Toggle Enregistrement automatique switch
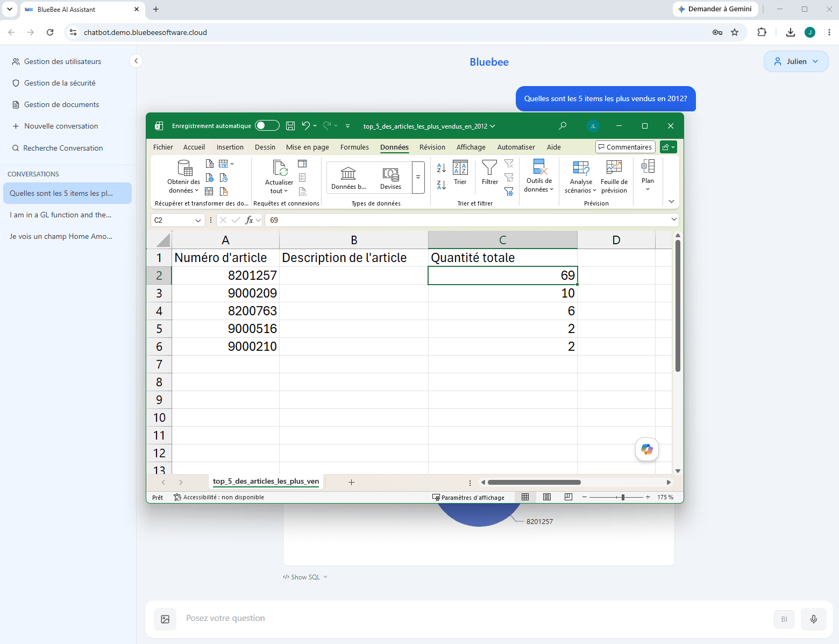The image size is (839, 644). 267,126
